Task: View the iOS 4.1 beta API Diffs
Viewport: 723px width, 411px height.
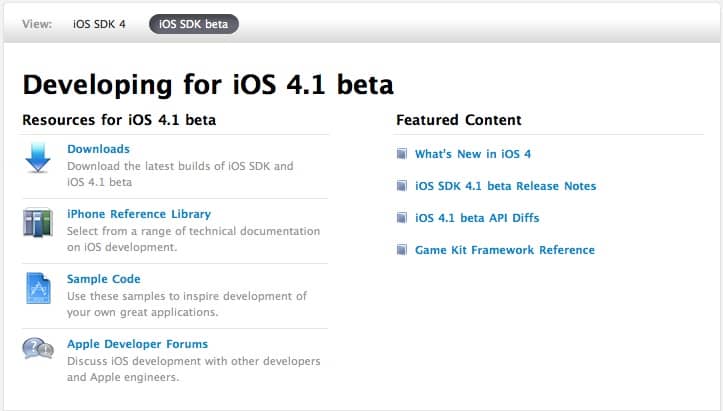Action: click(476, 218)
